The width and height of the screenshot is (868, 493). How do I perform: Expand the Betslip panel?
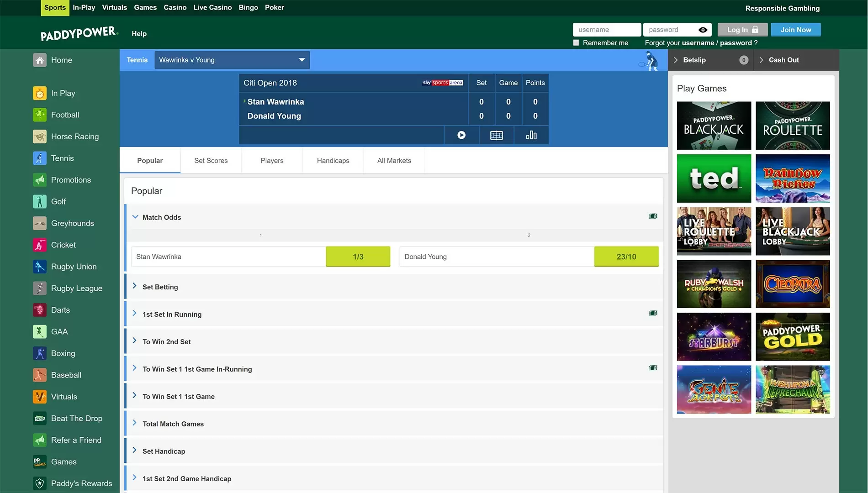tap(711, 60)
